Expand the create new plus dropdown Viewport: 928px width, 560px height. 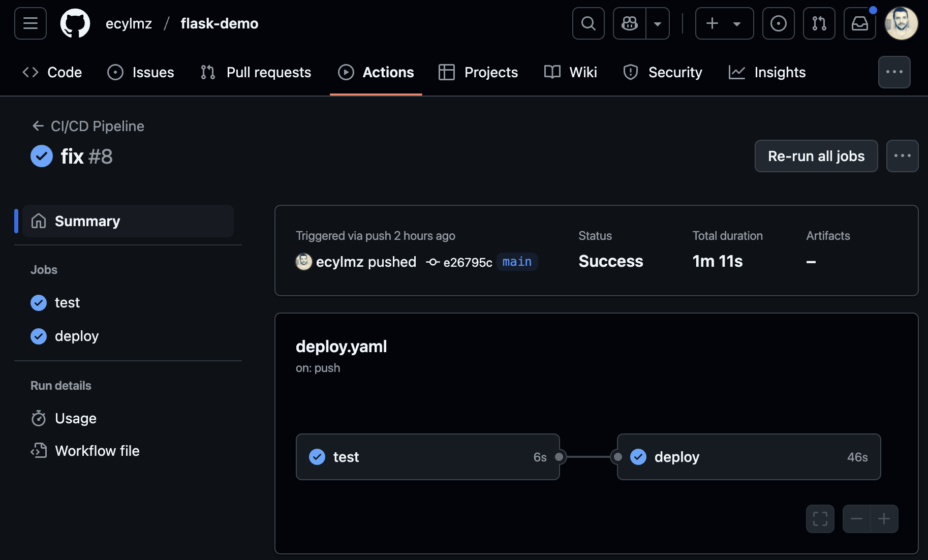pyautogui.click(x=724, y=23)
